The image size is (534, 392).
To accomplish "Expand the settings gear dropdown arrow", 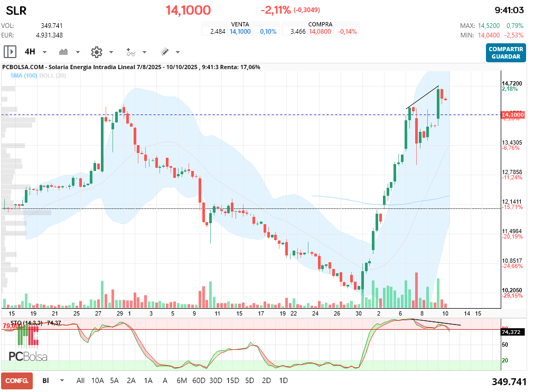I will 111,52.
